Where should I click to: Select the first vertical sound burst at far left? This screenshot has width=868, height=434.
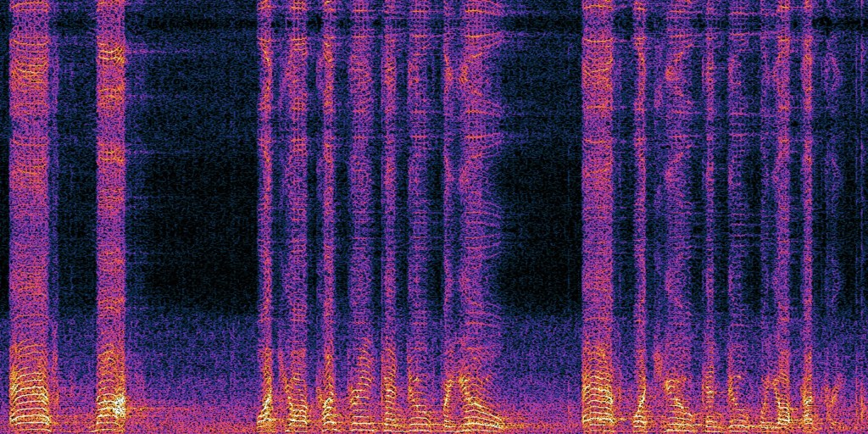29,212
